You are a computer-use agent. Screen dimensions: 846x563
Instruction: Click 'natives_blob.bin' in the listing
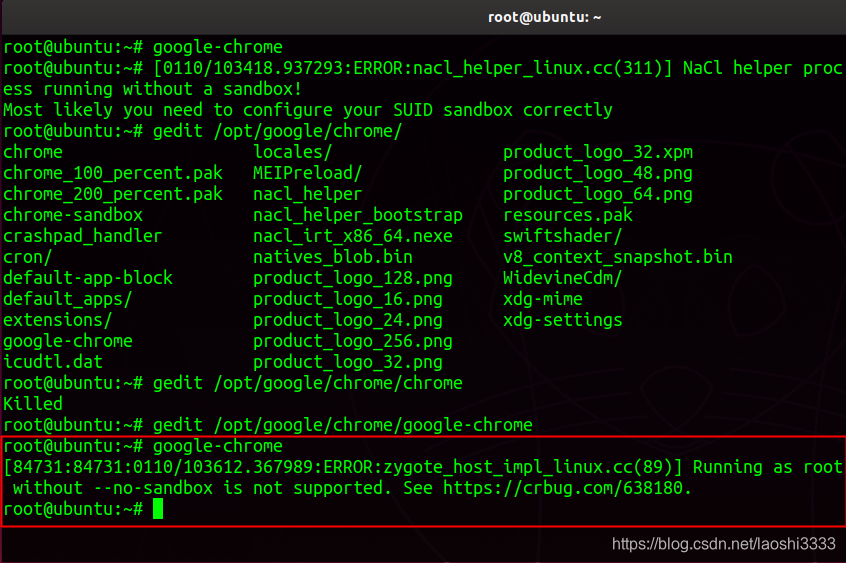pyautogui.click(x=333, y=257)
